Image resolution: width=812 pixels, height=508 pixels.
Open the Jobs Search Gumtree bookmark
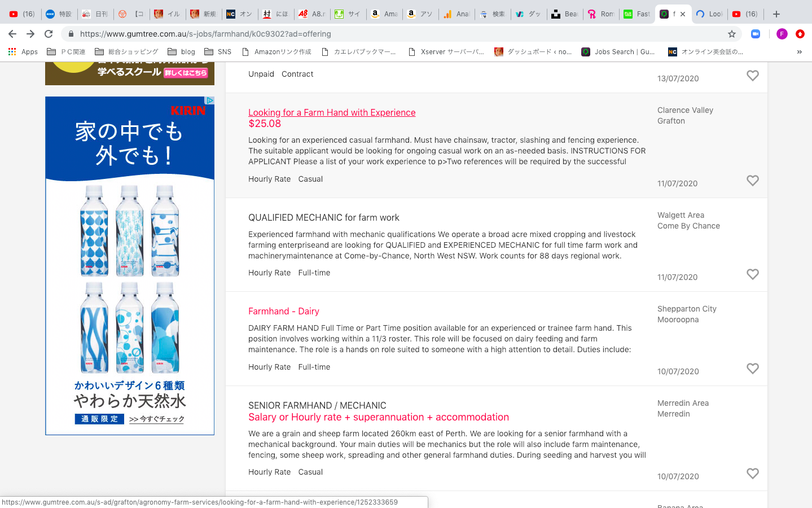(618, 52)
